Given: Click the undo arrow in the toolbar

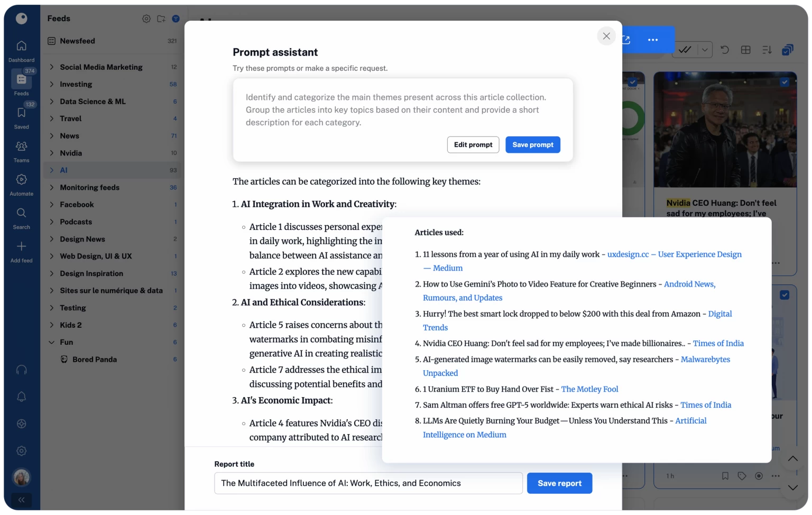Looking at the screenshot, I should point(725,49).
